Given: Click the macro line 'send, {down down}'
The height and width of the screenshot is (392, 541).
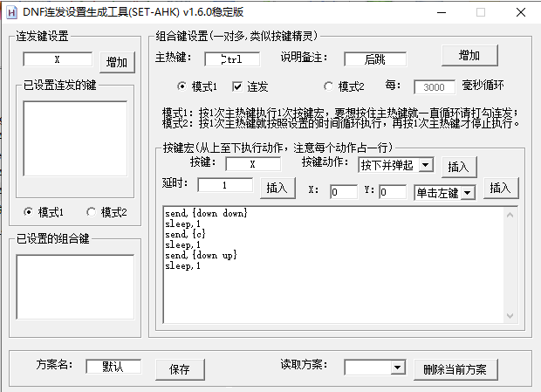Looking at the screenshot, I should pyautogui.click(x=206, y=213).
